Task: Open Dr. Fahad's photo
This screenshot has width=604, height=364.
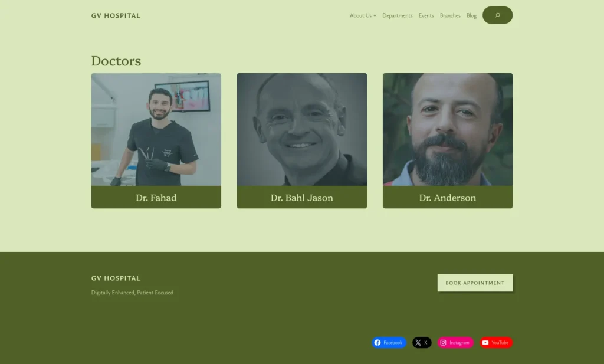Action: [x=156, y=129]
